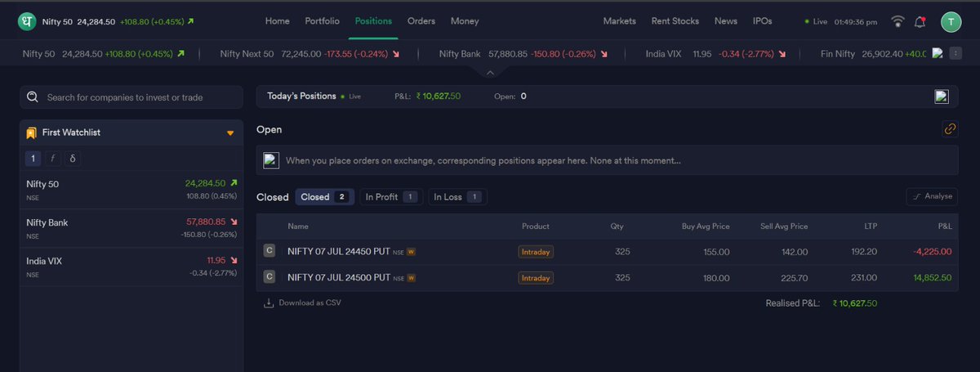The width and height of the screenshot is (980, 372).
Task: Filter positions by In Profit
Action: click(x=391, y=197)
